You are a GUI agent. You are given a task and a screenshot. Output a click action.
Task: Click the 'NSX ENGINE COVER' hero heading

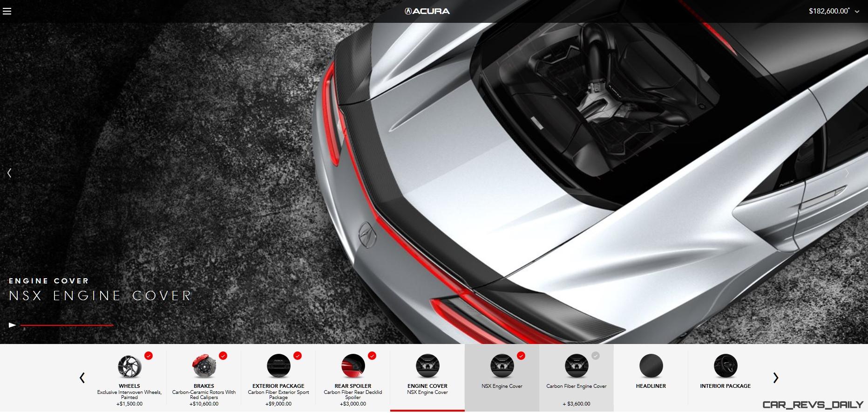coord(100,296)
